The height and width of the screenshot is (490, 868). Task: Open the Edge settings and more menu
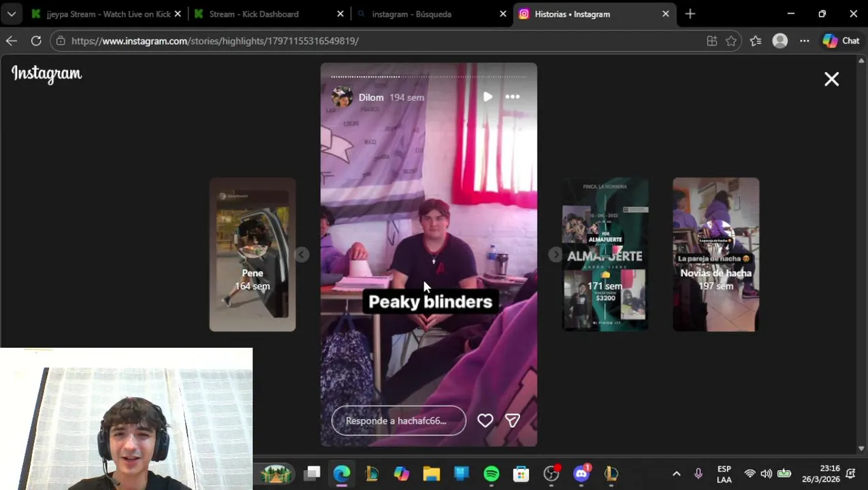pos(805,41)
